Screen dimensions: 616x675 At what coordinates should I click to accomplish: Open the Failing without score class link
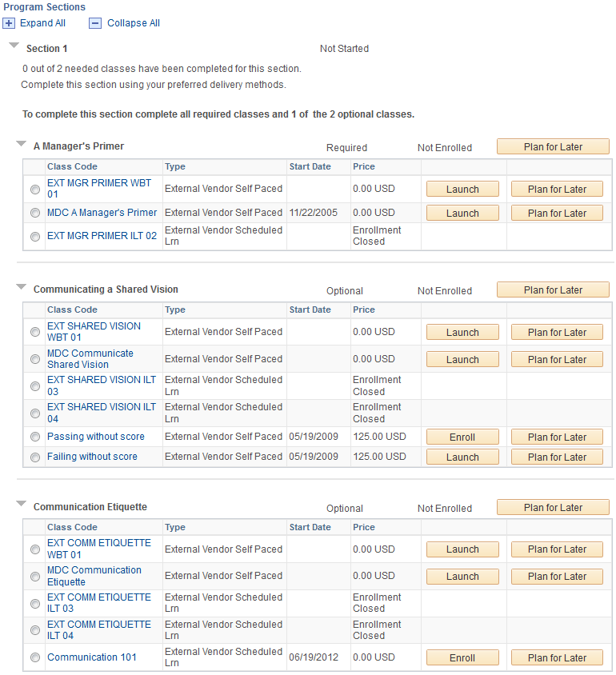[92, 457]
